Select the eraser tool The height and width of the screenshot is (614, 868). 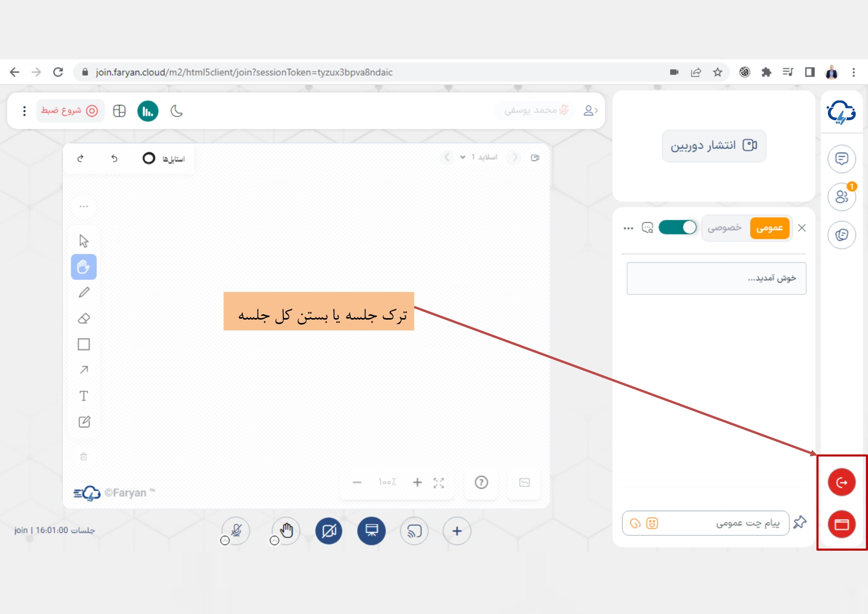pyautogui.click(x=84, y=319)
